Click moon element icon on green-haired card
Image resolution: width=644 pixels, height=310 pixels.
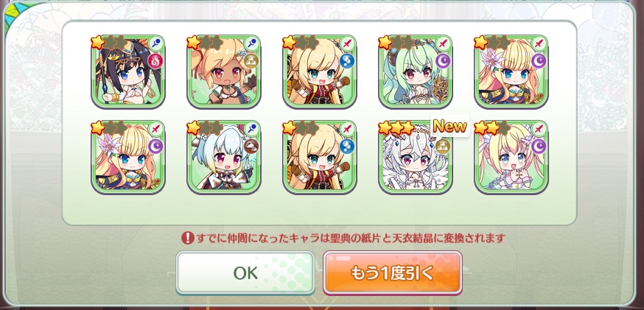pos(443,61)
